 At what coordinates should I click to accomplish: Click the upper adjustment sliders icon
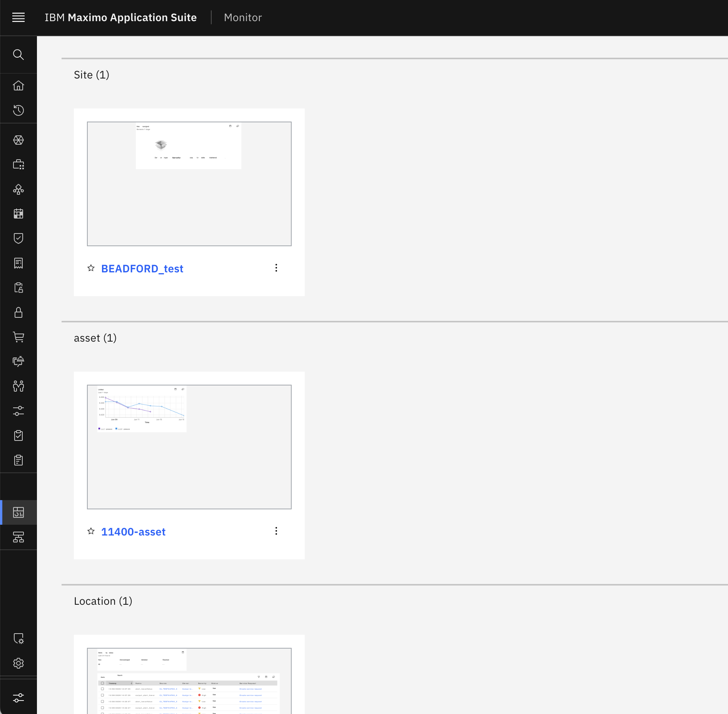point(18,411)
